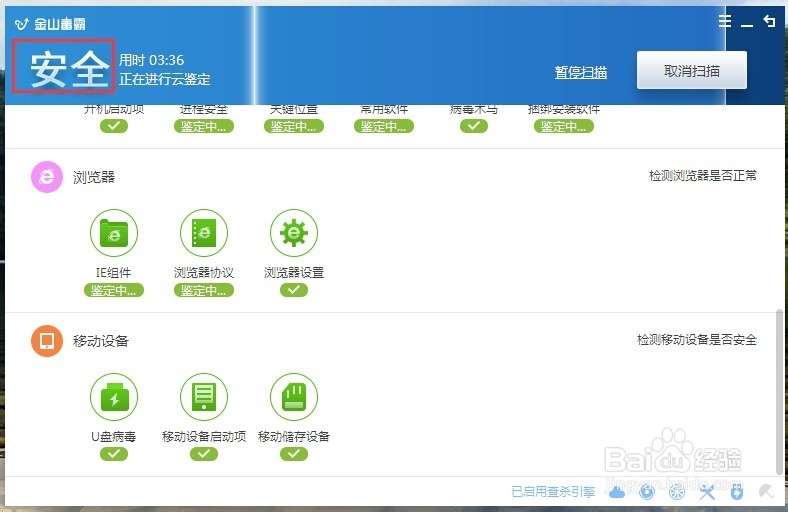
Task: Click the checkmark badge under 浏览器设置
Action: (293, 290)
